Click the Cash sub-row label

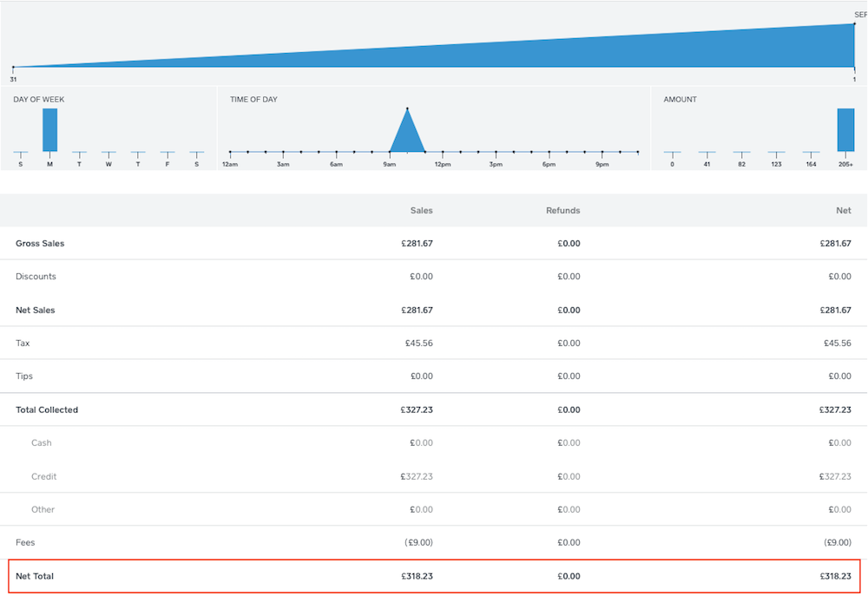41,442
